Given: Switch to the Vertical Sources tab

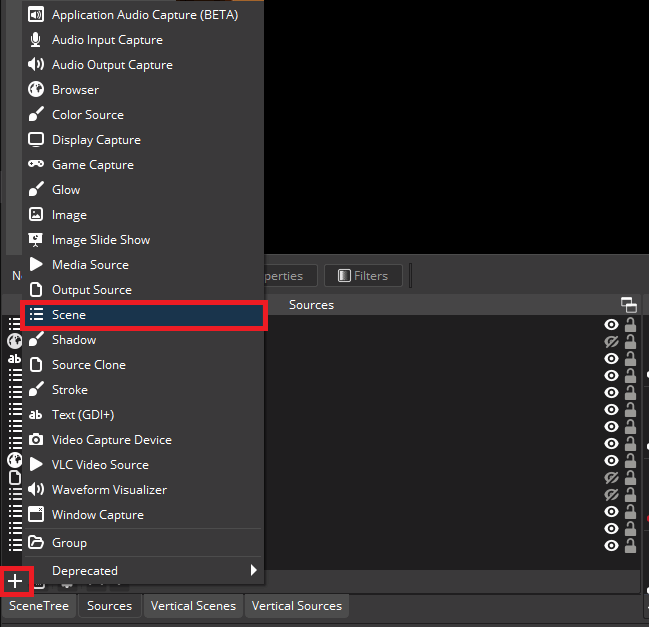Looking at the screenshot, I should point(296,606).
